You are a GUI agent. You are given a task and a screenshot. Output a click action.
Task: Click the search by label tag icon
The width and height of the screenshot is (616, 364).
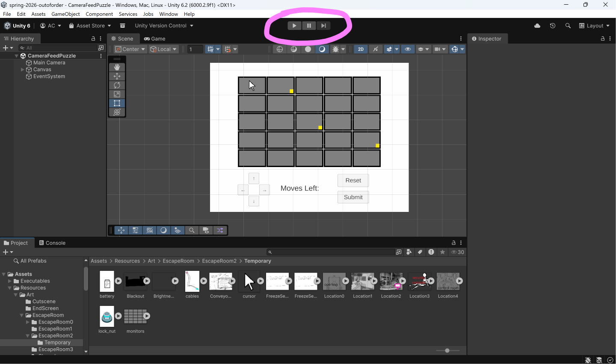(x=420, y=252)
